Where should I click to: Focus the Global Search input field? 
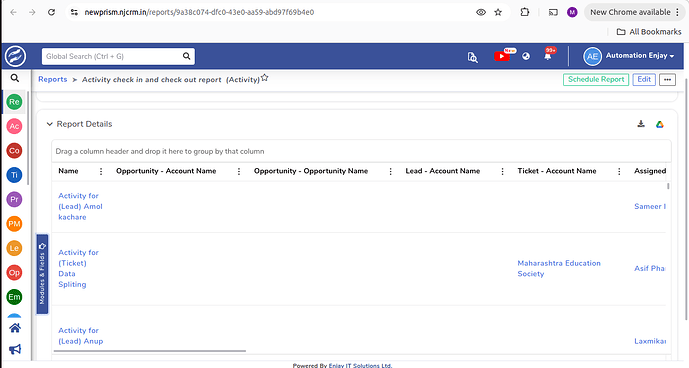click(113, 56)
